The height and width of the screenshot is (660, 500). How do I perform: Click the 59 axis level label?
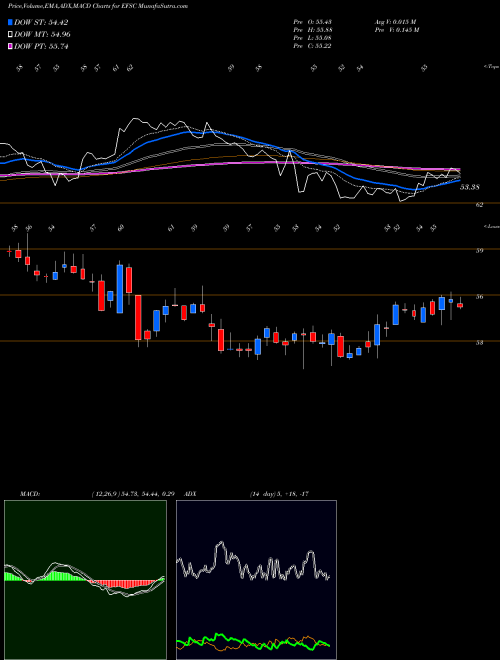tap(479, 250)
